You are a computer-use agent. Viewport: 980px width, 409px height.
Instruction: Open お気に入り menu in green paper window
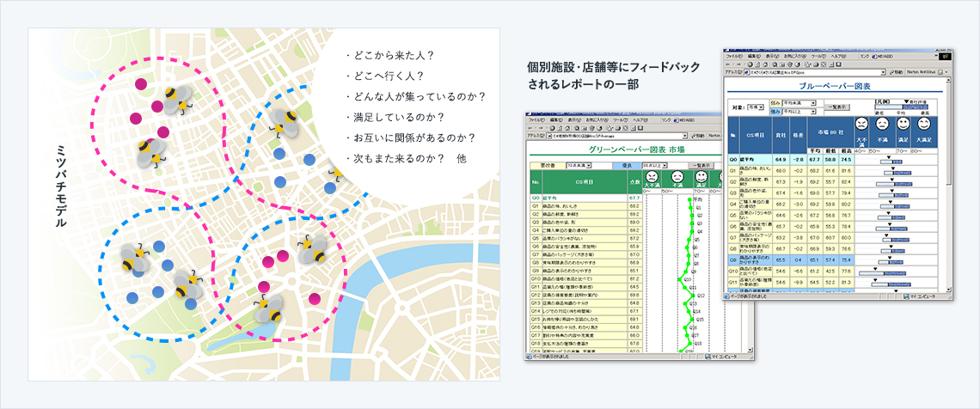pyautogui.click(x=597, y=120)
